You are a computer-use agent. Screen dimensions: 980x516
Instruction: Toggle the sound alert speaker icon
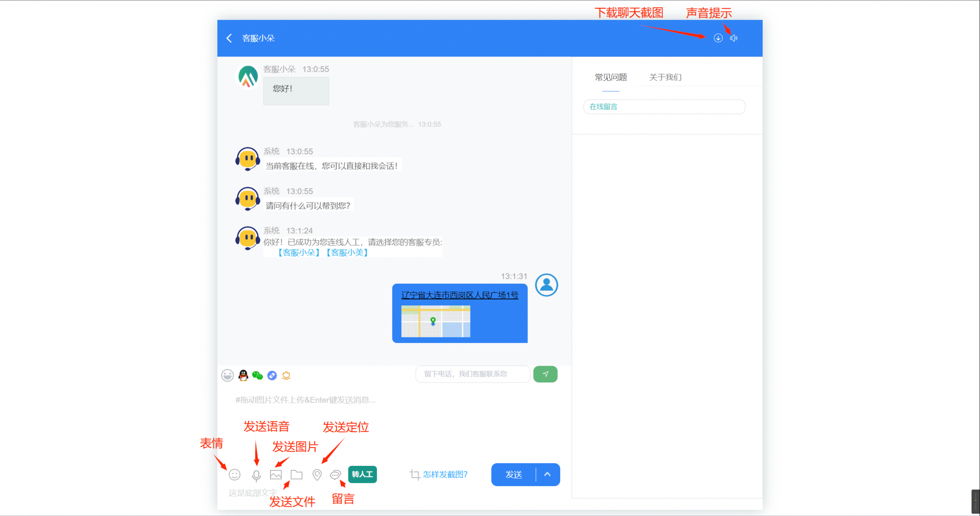coord(734,38)
